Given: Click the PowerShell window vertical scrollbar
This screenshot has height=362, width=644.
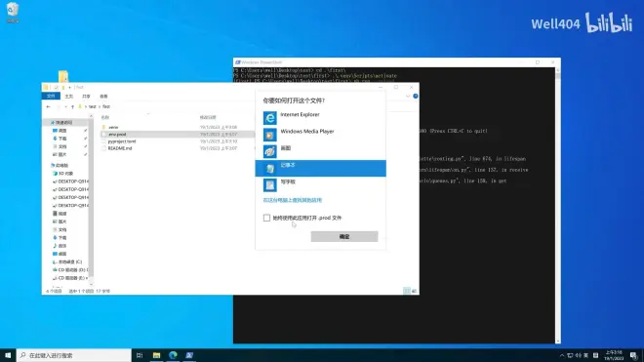Looking at the screenshot, I should point(557,206).
